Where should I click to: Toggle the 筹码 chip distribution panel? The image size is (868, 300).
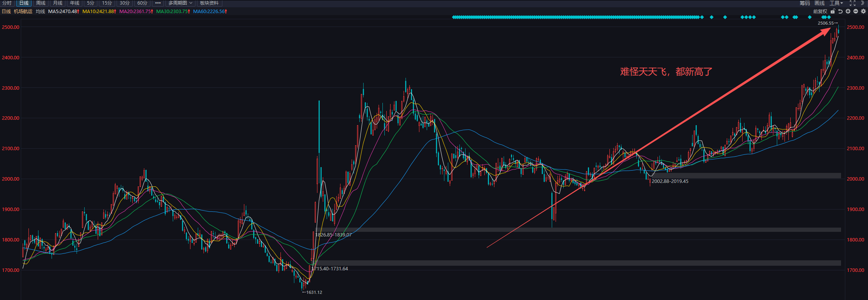(x=805, y=3)
